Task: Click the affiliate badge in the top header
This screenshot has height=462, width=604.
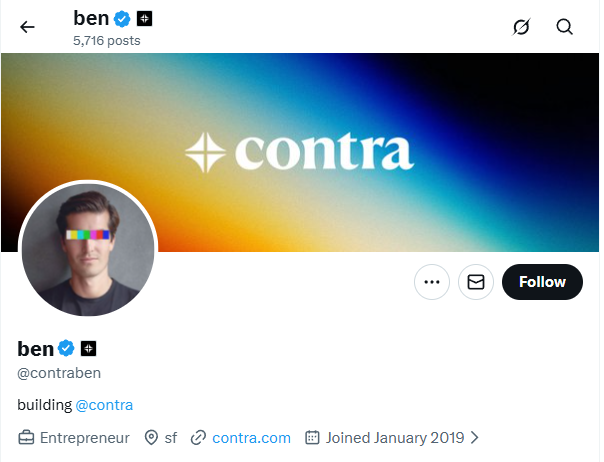Action: [144, 18]
